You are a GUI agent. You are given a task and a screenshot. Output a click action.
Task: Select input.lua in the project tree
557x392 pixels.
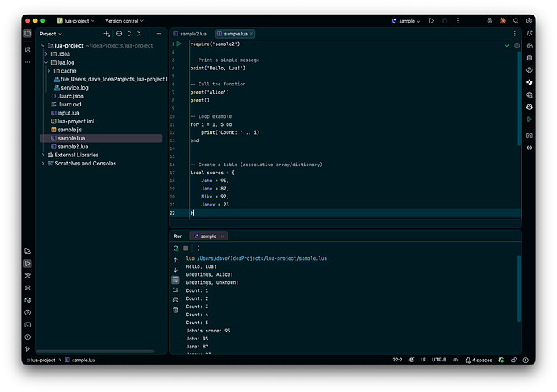coord(68,113)
